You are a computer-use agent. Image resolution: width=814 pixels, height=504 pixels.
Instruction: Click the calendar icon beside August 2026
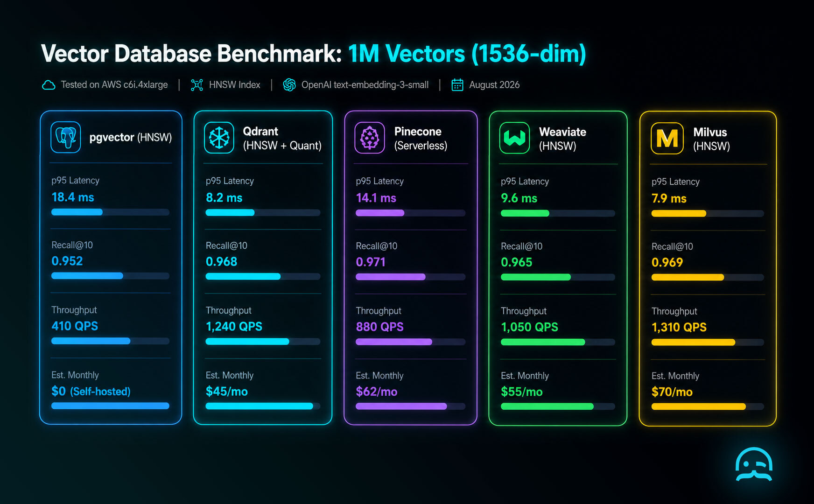[457, 85]
